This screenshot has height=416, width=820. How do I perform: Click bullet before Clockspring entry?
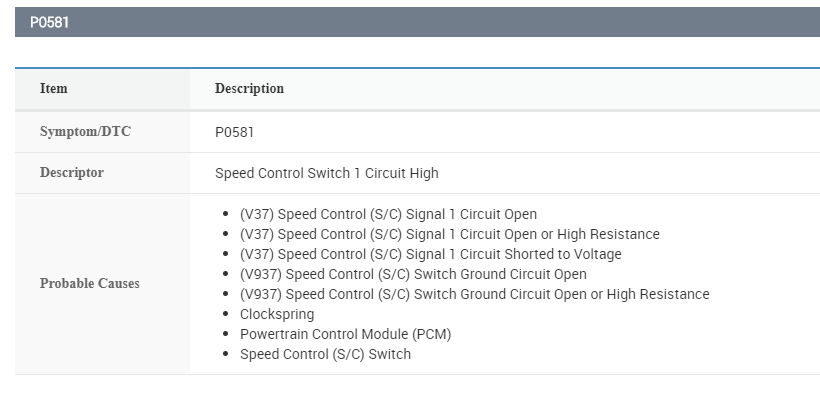click(x=228, y=314)
